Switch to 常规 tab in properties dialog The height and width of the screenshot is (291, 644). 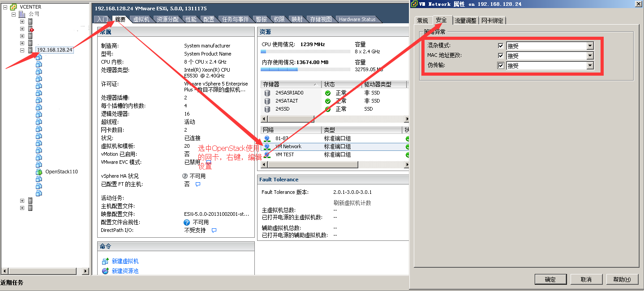(x=423, y=21)
